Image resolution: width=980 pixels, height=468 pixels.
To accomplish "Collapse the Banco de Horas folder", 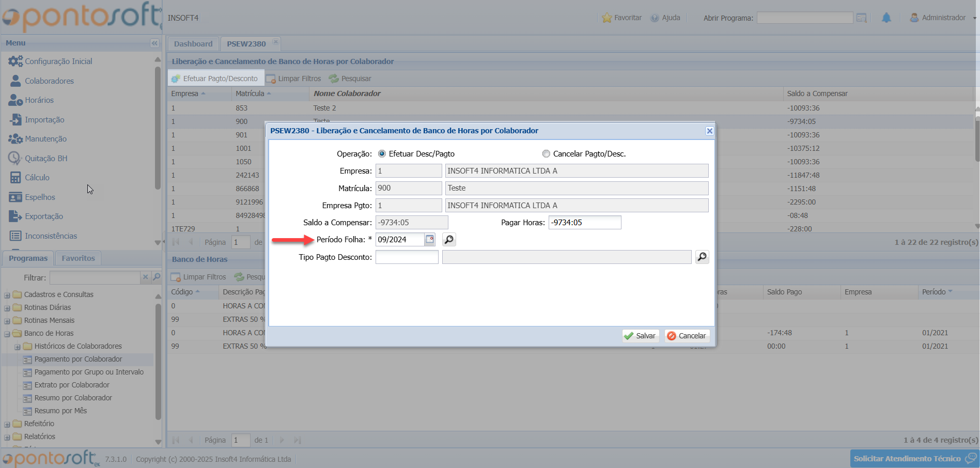I will [x=7, y=334].
